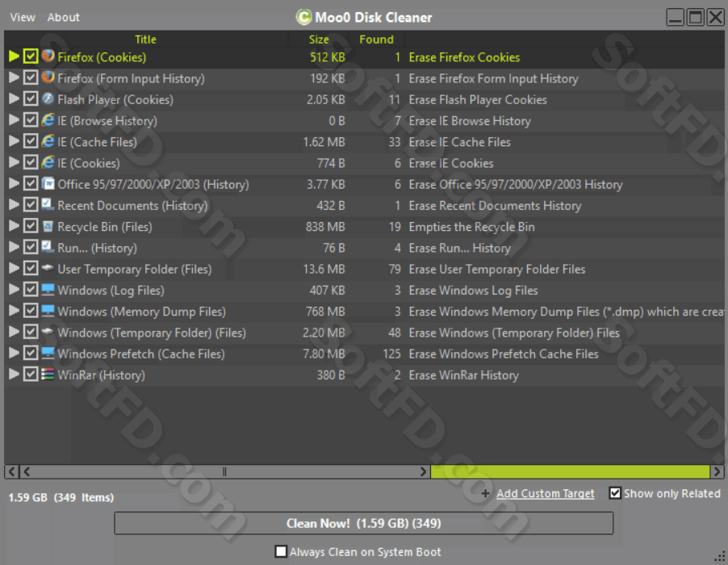This screenshot has width=728, height=565.
Task: Uncheck the IE (Cache Files) checkbox
Action: pos(31,141)
